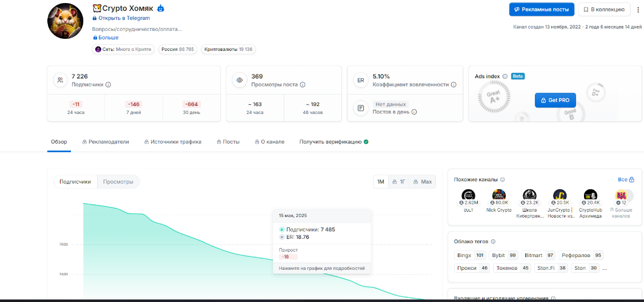Open the channel via Открыть в Telegram link
Screen dimensions: 644x302
tap(121, 18)
